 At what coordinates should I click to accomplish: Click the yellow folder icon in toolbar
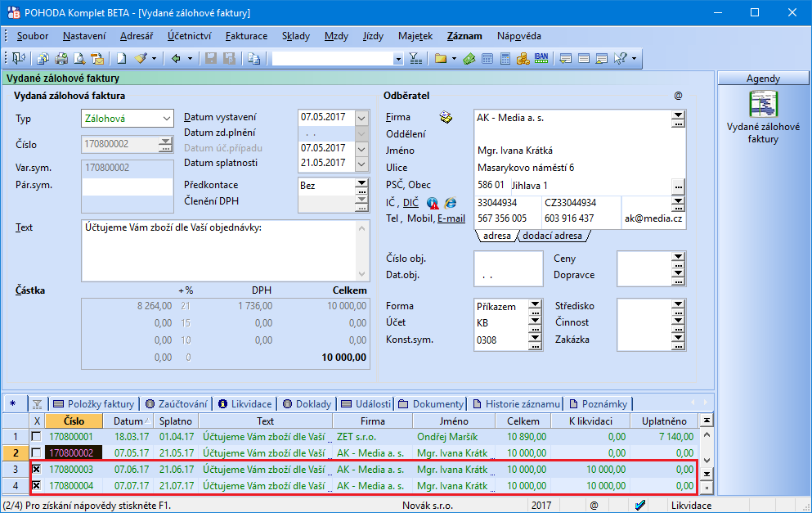[x=441, y=59]
